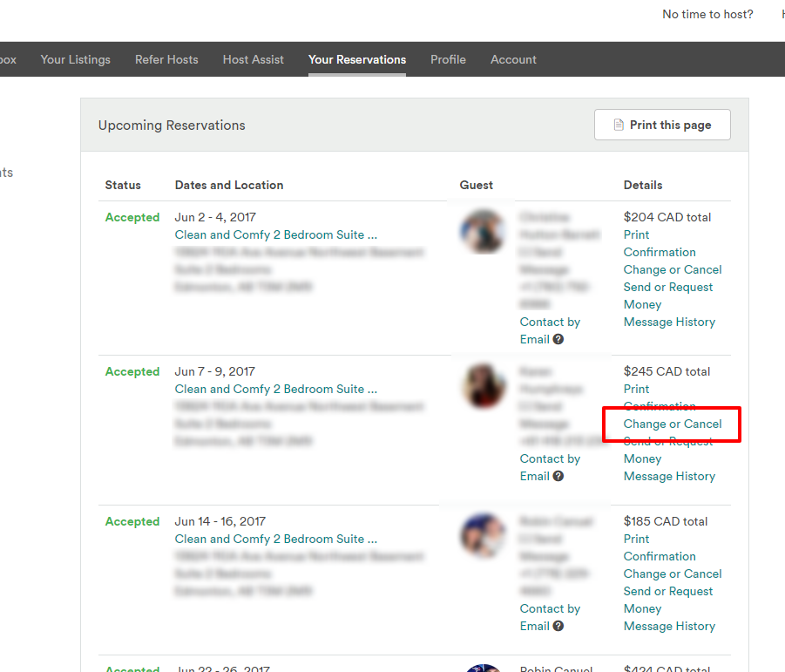Switch to Your Listings tab
The height and width of the screenshot is (672, 785).
75,59
